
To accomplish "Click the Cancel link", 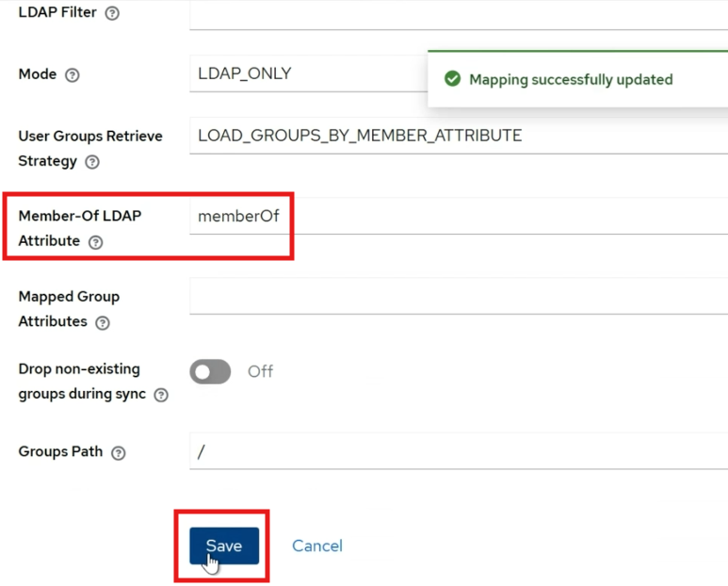I will point(316,545).
